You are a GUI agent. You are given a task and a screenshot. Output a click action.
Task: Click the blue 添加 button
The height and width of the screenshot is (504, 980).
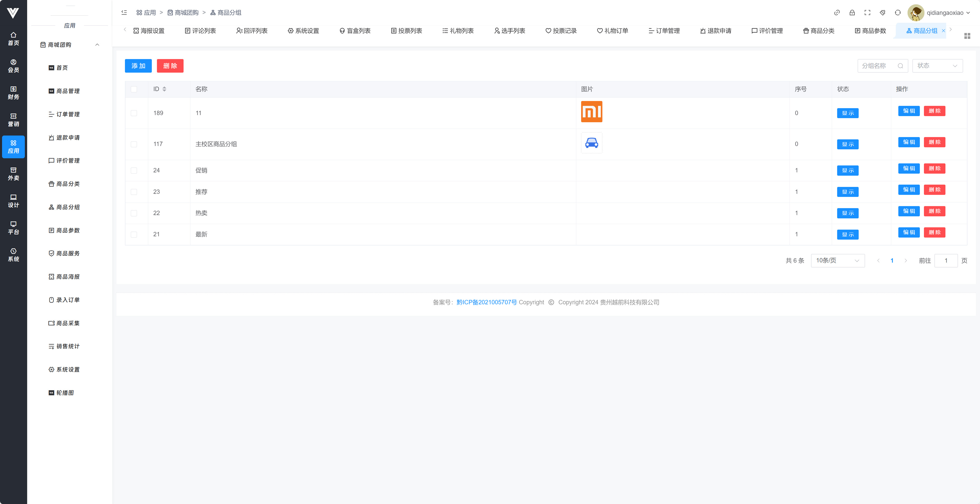[x=138, y=66]
